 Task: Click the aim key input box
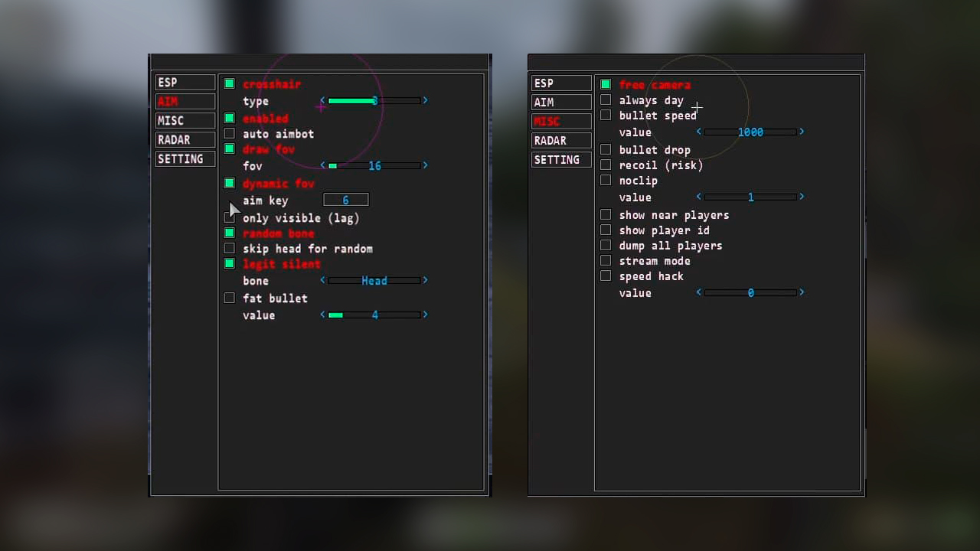click(345, 200)
